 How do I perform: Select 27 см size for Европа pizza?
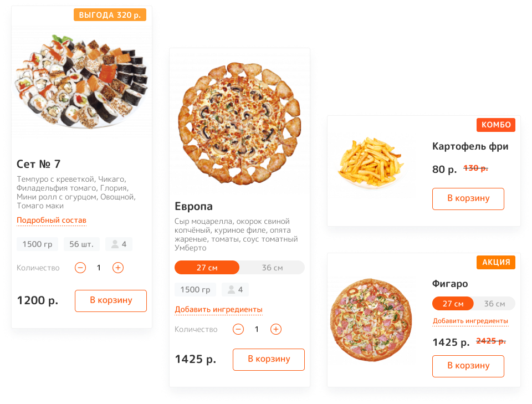pos(207,268)
